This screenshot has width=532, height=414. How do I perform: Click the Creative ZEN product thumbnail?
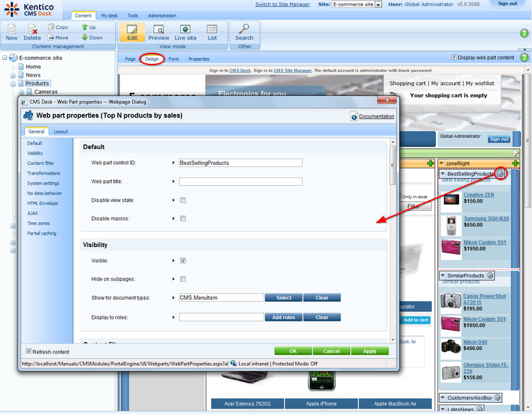pyautogui.click(x=451, y=199)
